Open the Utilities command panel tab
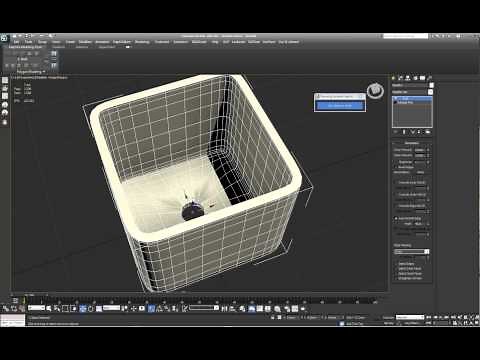The width and height of the screenshot is (480, 360). point(430,78)
